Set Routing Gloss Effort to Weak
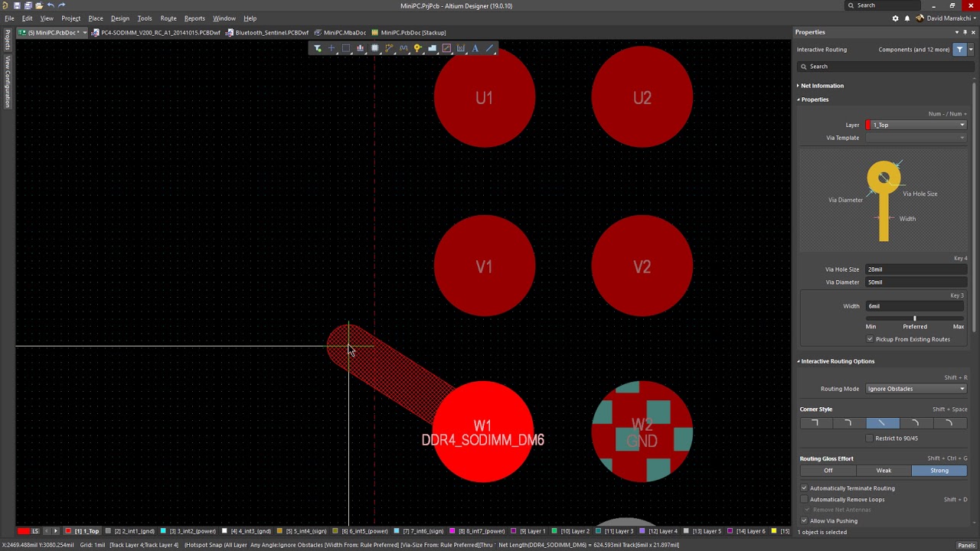The image size is (980, 551). coord(884,471)
